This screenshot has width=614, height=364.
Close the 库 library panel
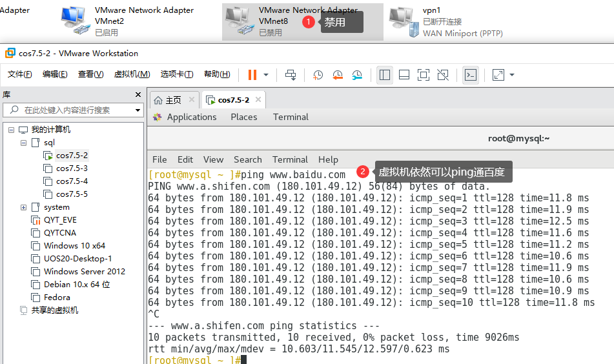(138, 95)
